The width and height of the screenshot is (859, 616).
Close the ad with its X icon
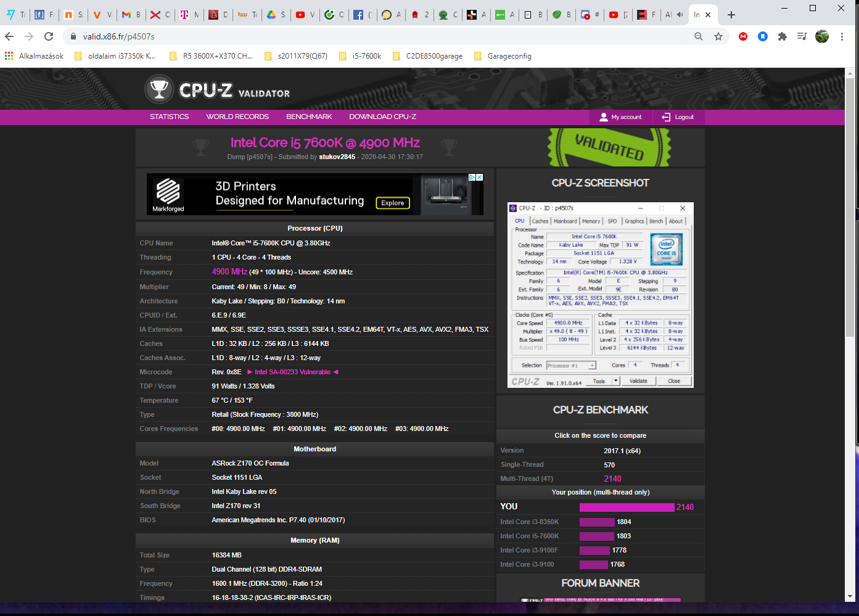coord(480,177)
